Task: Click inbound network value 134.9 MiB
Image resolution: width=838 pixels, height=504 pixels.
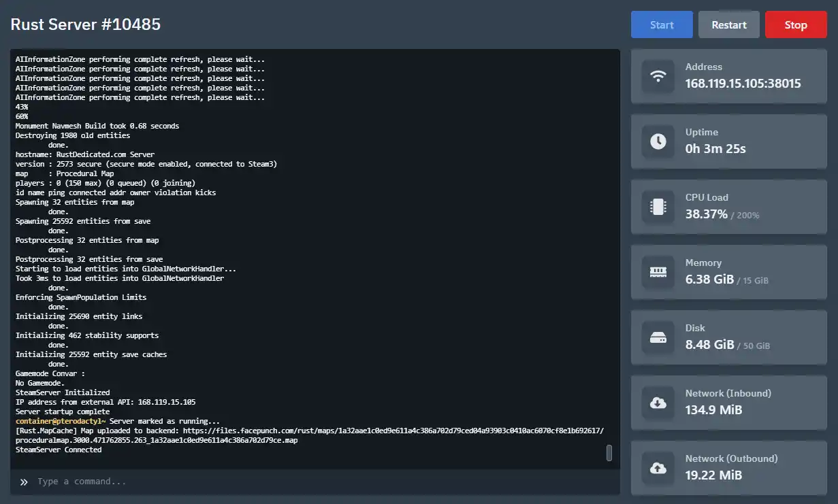Action: tap(713, 410)
